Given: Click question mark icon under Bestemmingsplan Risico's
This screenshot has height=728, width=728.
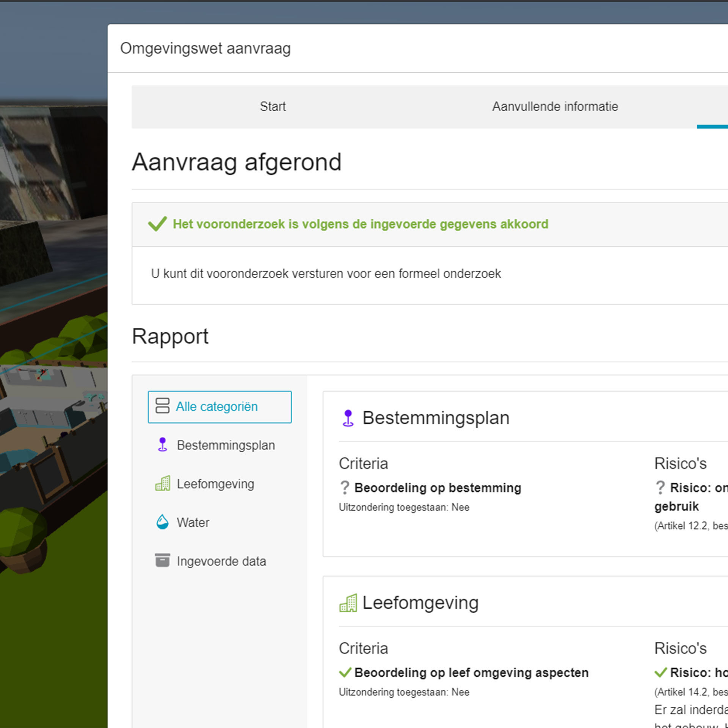Looking at the screenshot, I should (660, 488).
